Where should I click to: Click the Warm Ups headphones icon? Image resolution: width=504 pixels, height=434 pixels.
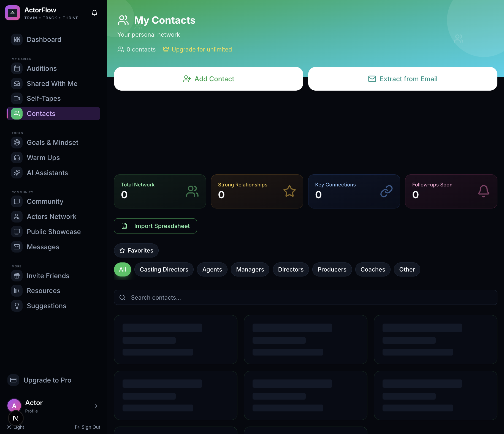coord(17,158)
